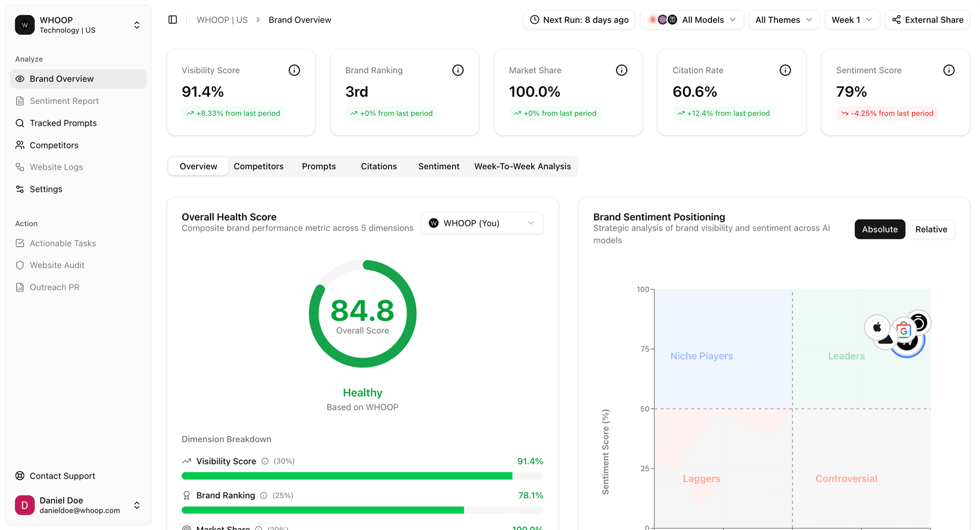Open the WHOOP (You) brand selector
Image resolution: width=980 pixels, height=530 pixels.
[481, 223]
